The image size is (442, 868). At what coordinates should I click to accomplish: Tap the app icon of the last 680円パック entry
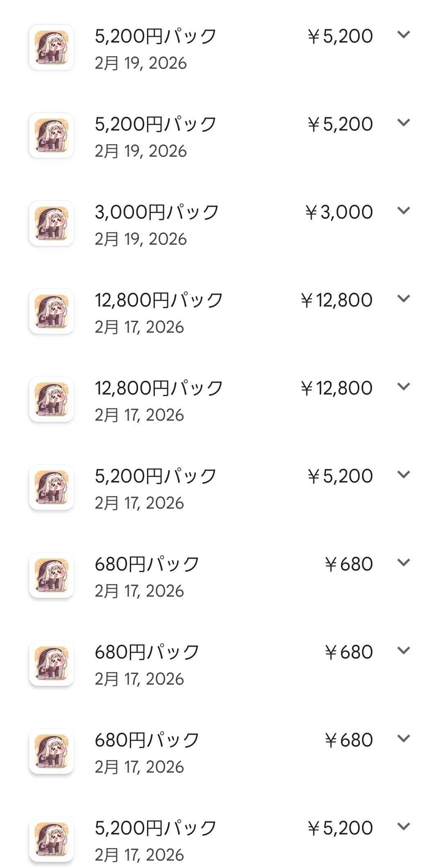52,751
